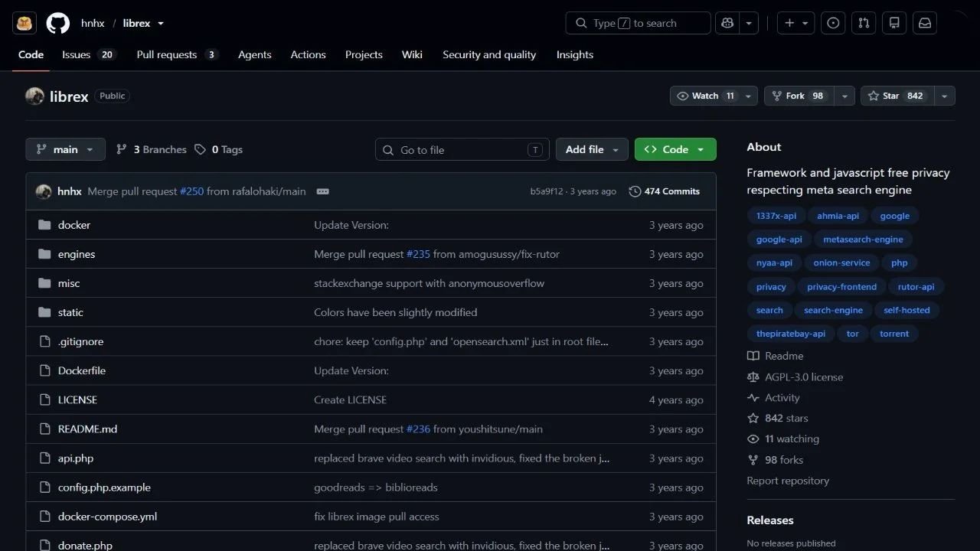
Task: Click the file icon beside README.md
Action: 44,429
